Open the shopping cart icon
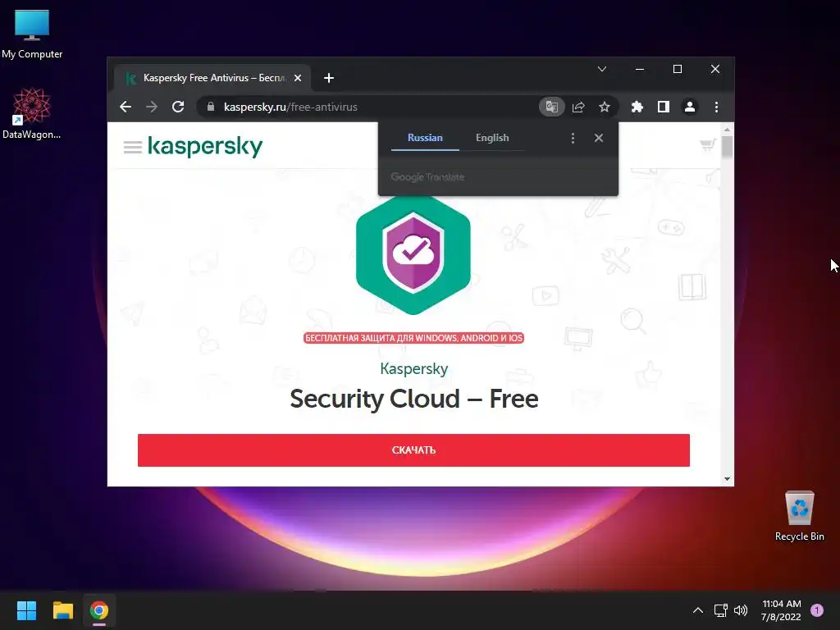Viewport: 840px width, 630px height. click(708, 144)
